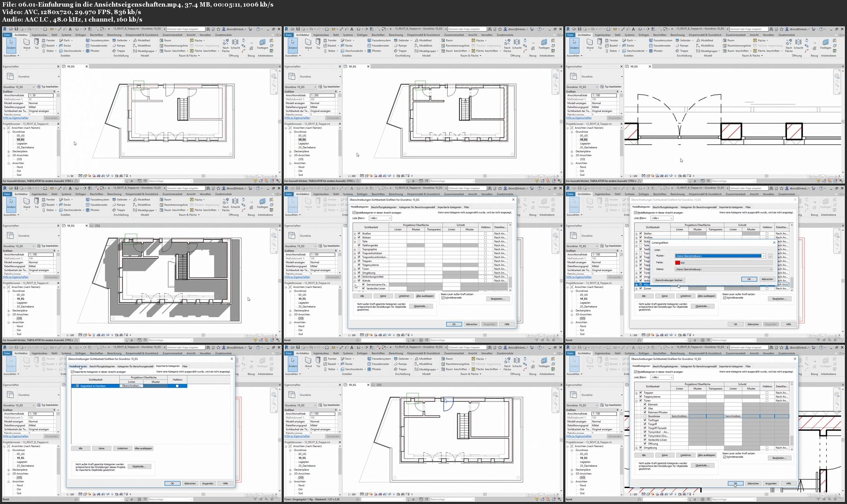Click Ändern arrow in the red-hatched walls frame
This screenshot has height=504, width=847.
(x=574, y=43)
